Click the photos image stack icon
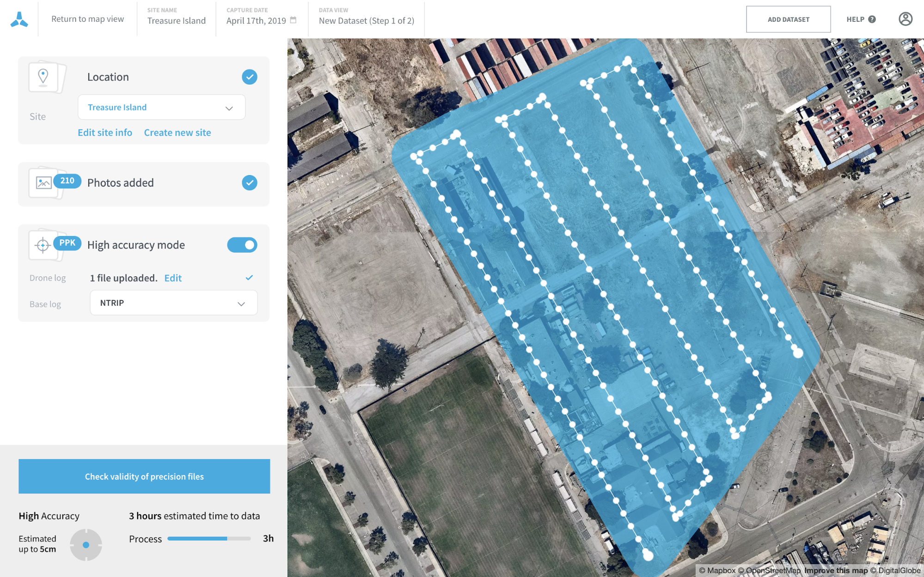The image size is (924, 577). pyautogui.click(x=43, y=183)
